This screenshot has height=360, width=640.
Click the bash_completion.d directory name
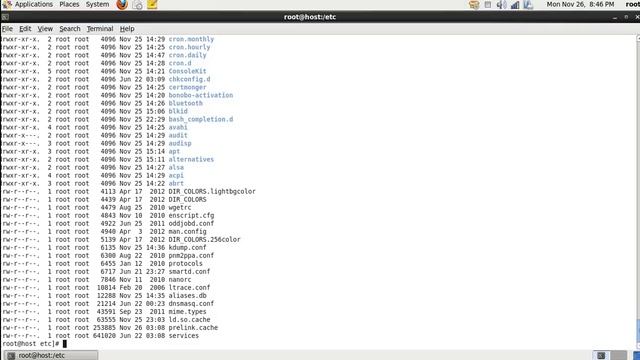click(201, 119)
